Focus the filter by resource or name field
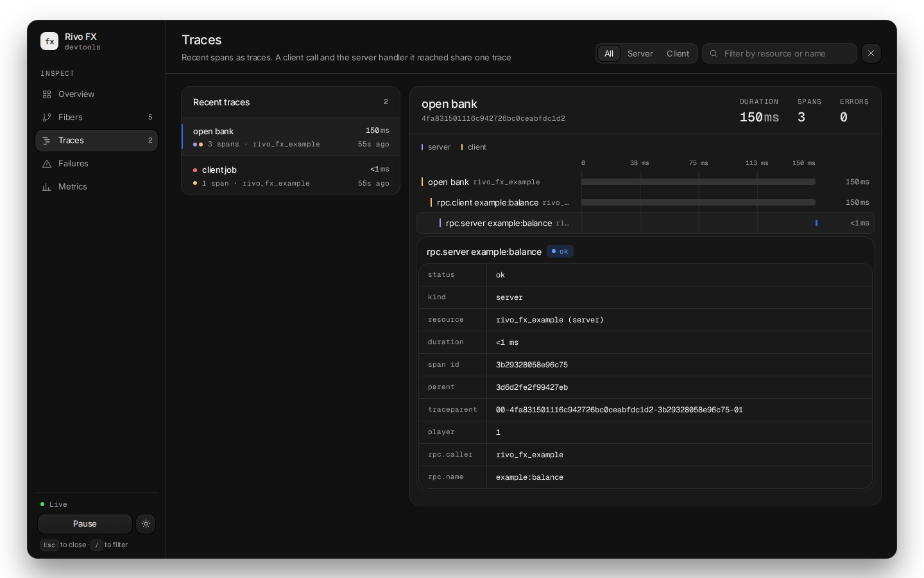This screenshot has height=578, width=924. click(x=780, y=53)
